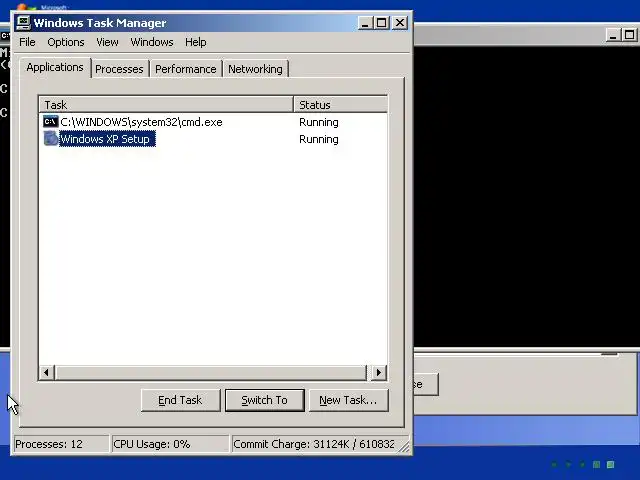Image resolution: width=640 pixels, height=480 pixels.
Task: Click the Windows XP Setup task icon
Action: point(51,138)
